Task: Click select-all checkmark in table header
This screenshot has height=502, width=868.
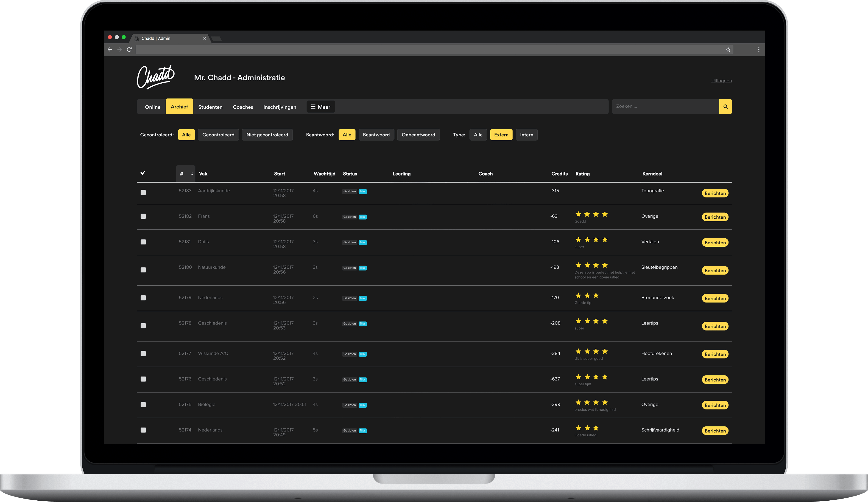Action: [x=142, y=173]
